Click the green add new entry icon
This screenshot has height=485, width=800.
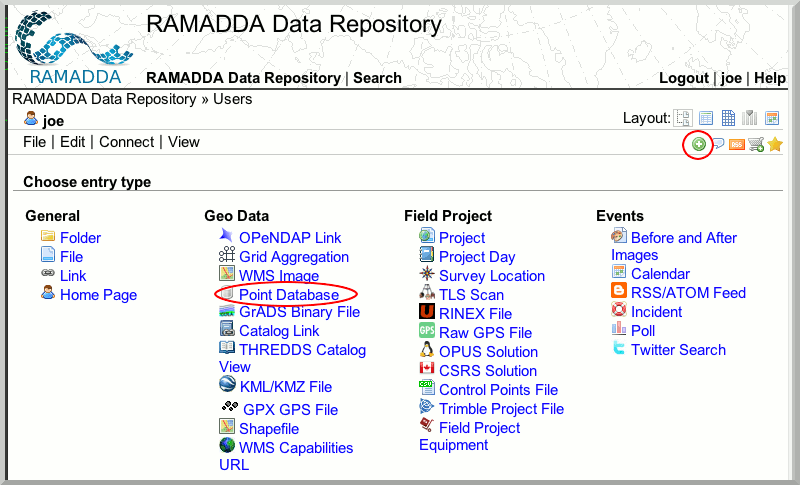click(x=699, y=144)
